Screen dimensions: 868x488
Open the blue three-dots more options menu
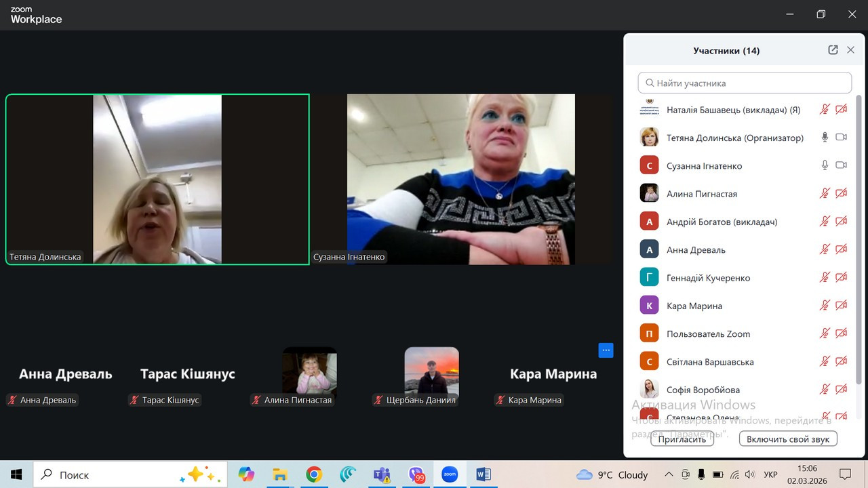pos(606,350)
